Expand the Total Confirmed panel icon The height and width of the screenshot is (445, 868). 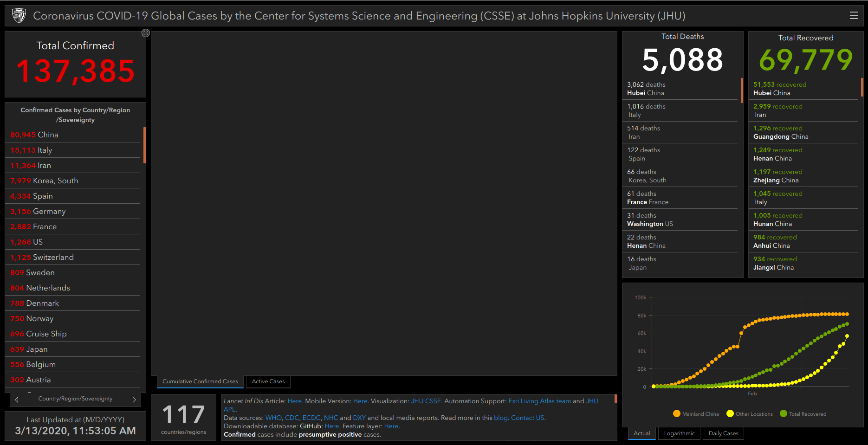click(146, 33)
